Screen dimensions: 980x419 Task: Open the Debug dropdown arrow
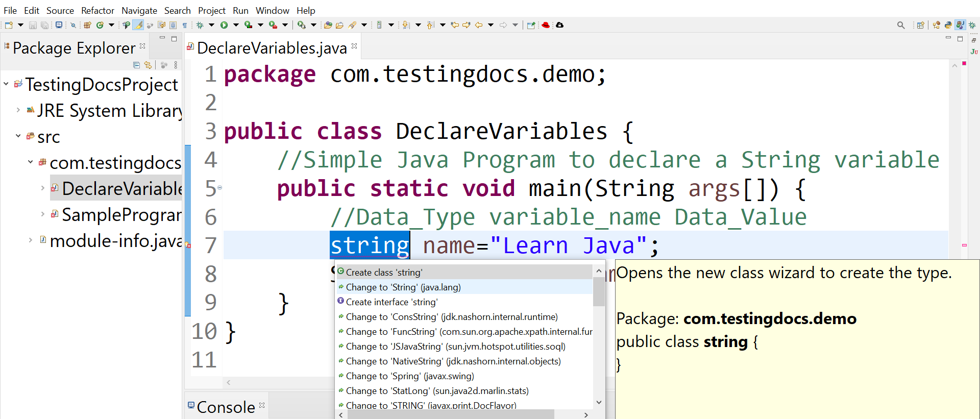click(211, 25)
